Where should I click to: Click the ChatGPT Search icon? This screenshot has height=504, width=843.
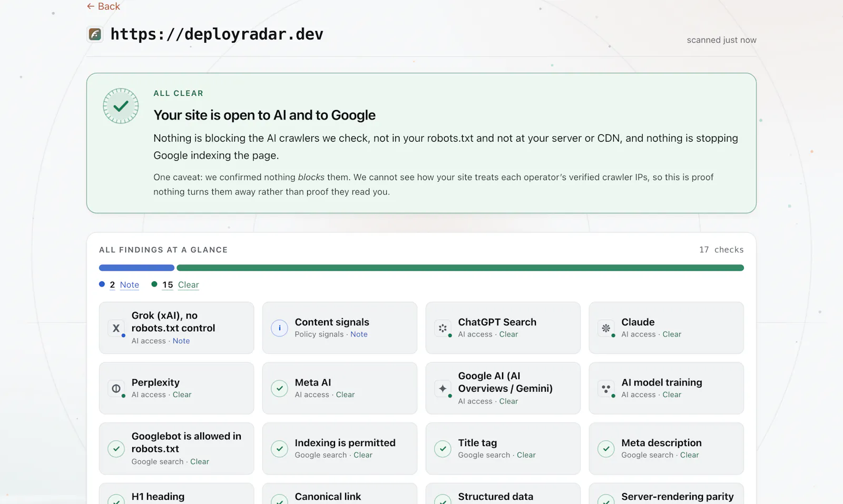click(x=443, y=328)
